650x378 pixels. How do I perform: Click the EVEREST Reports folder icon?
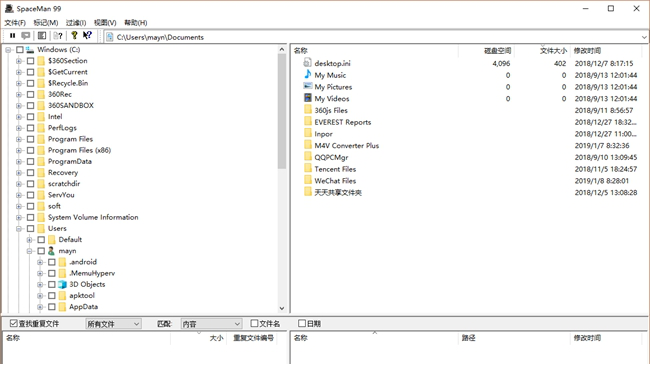tap(308, 121)
